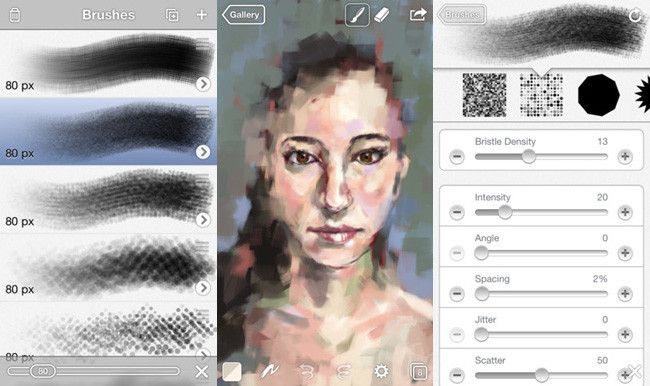The image size is (650, 386).
Task: Grab reorder handle of selected blue brush
Action: (202, 112)
